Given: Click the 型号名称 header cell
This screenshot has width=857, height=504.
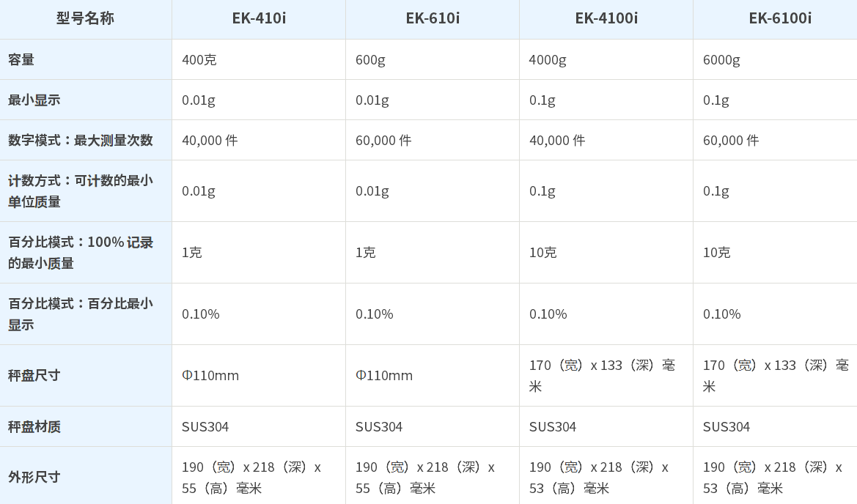Looking at the screenshot, I should coord(85,18).
